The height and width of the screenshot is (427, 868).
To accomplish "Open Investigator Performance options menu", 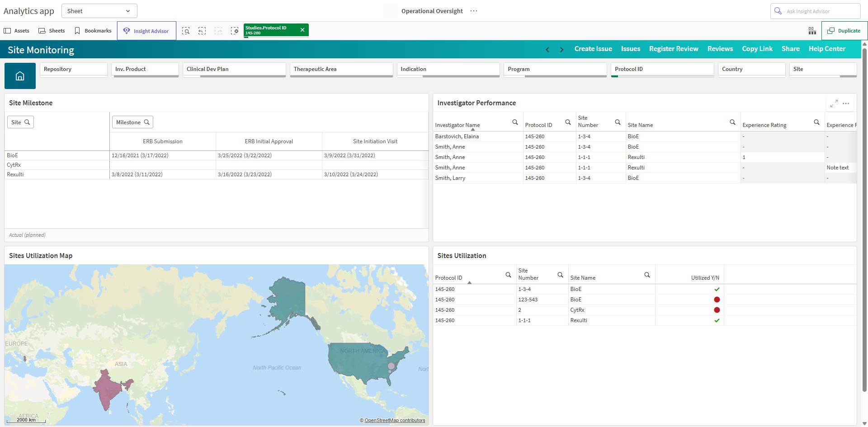I will pos(846,103).
